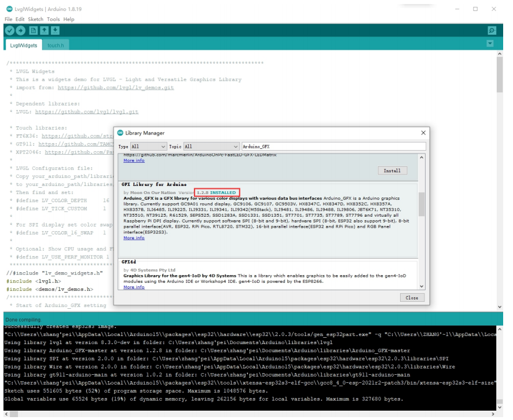
Task: Open More info link for GFX Library for Arduino
Action: click(134, 238)
